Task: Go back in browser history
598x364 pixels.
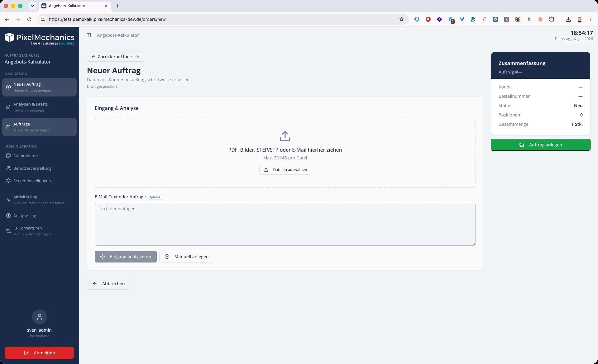Action: [x=7, y=19]
